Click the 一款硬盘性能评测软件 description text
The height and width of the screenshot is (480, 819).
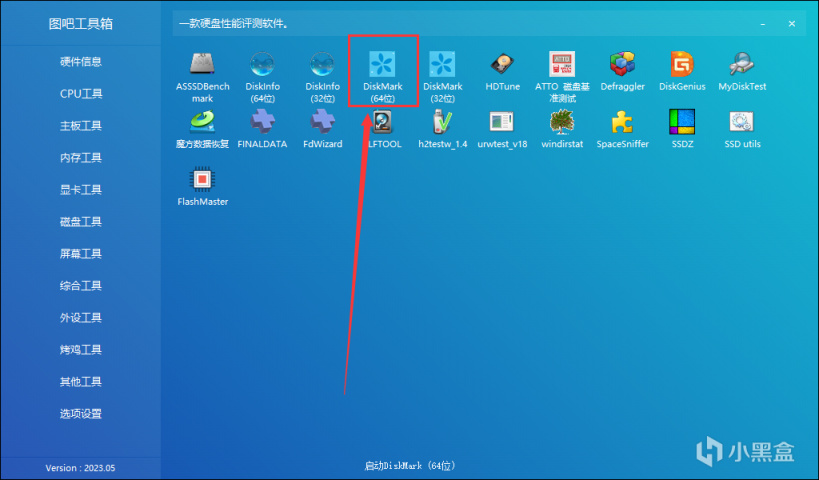[233, 24]
